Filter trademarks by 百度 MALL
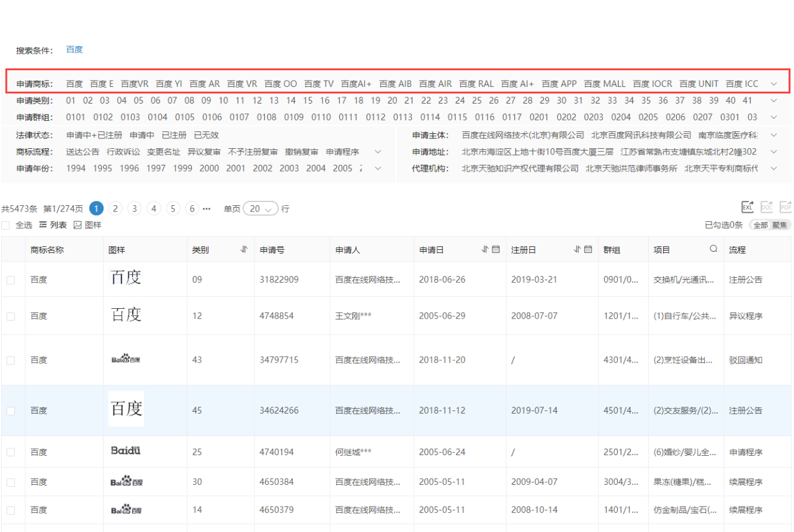This screenshot has width=794, height=532. (x=605, y=84)
